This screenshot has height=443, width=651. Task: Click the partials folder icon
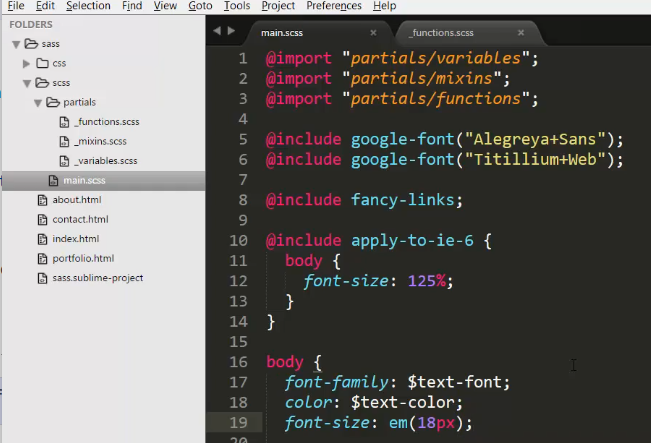(x=53, y=102)
